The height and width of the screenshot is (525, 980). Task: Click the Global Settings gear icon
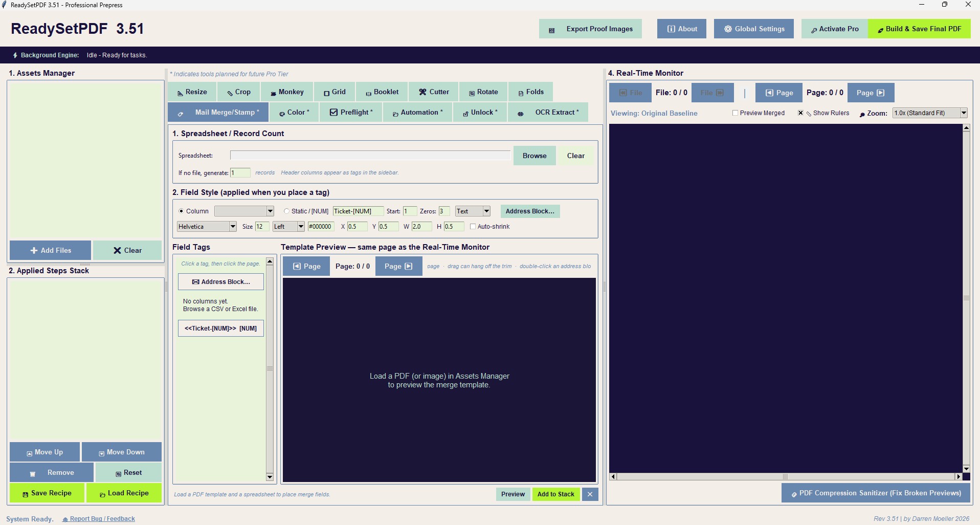[x=728, y=29]
